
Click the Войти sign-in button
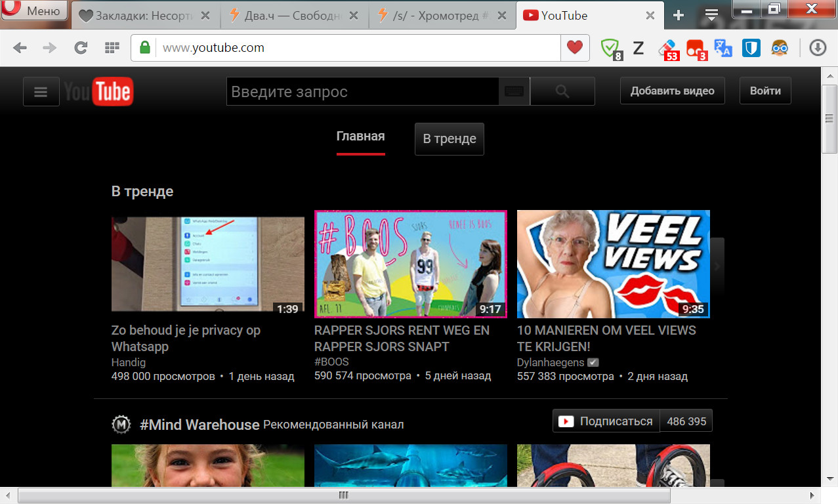point(765,91)
